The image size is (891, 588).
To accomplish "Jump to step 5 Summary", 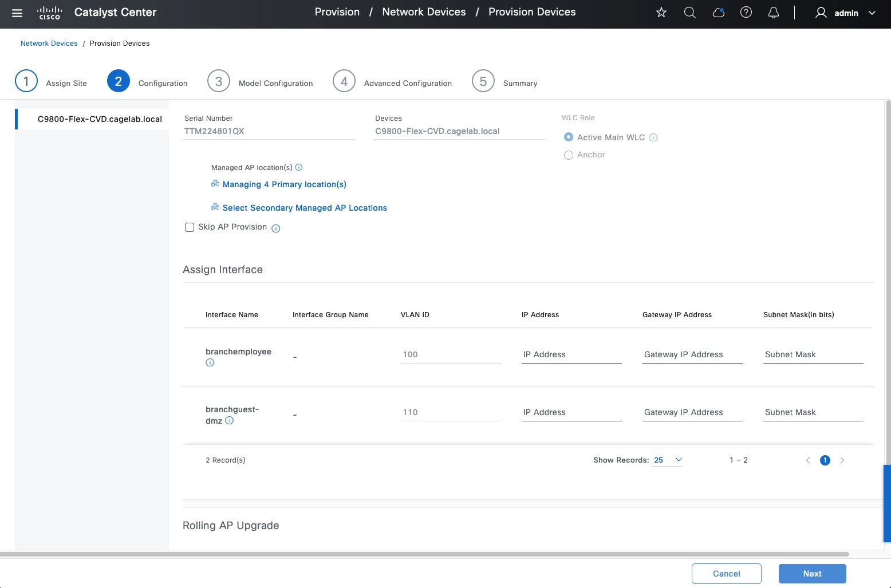I will [x=483, y=81].
